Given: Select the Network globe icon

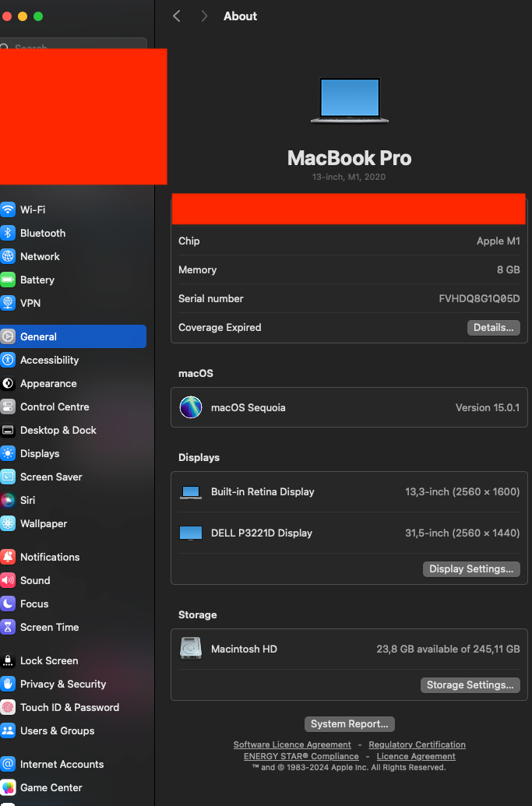Looking at the screenshot, I should click(8, 256).
